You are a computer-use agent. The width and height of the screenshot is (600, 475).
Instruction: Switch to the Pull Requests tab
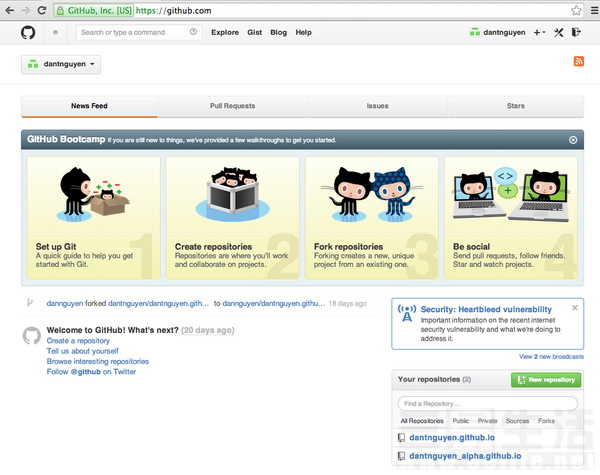coord(232,106)
